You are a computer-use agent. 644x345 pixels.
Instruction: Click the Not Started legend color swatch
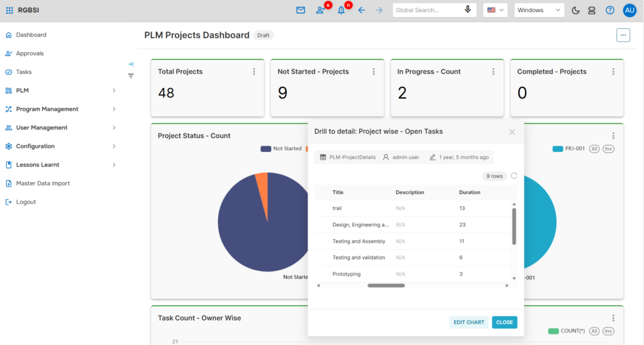click(x=266, y=148)
